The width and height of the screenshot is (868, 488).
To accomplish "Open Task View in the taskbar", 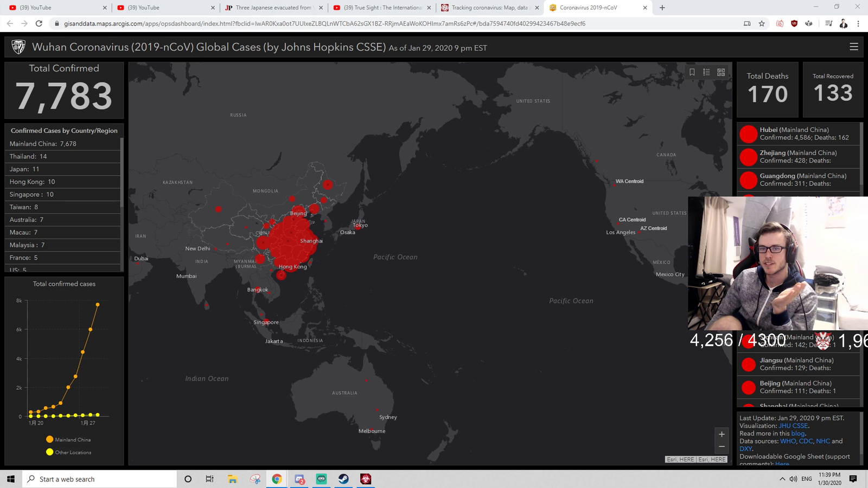I will (x=209, y=479).
